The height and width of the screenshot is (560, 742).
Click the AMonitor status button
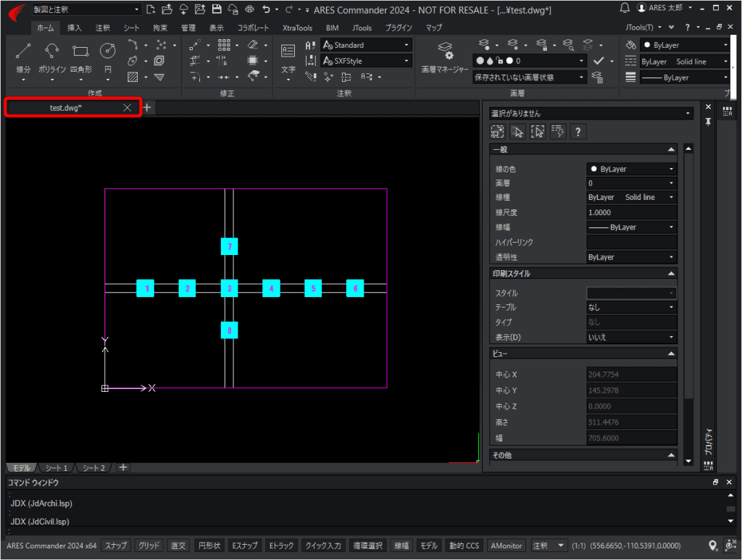(x=507, y=546)
